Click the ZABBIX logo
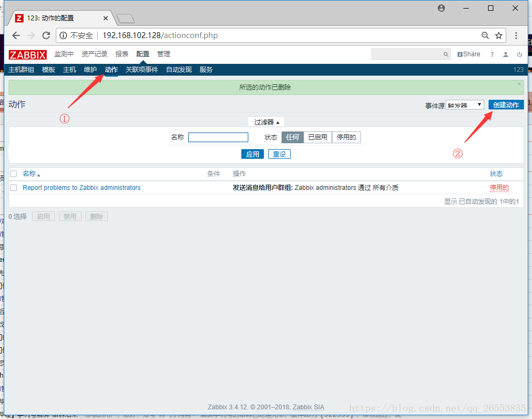The image size is (532, 419). 27,55
